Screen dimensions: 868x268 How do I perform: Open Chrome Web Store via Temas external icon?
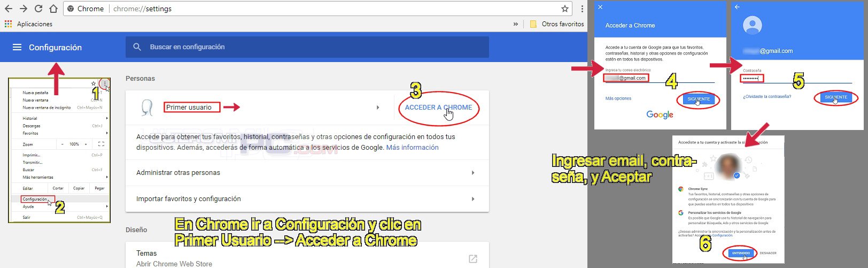click(x=472, y=258)
